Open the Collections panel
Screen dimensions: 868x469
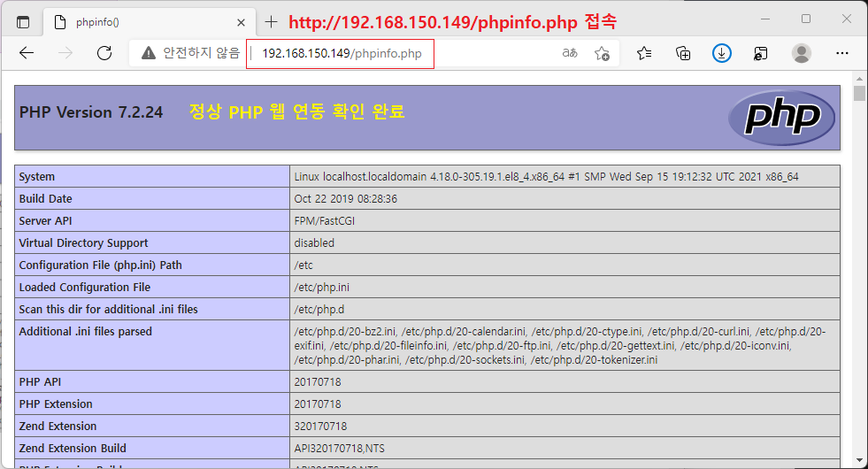point(683,53)
